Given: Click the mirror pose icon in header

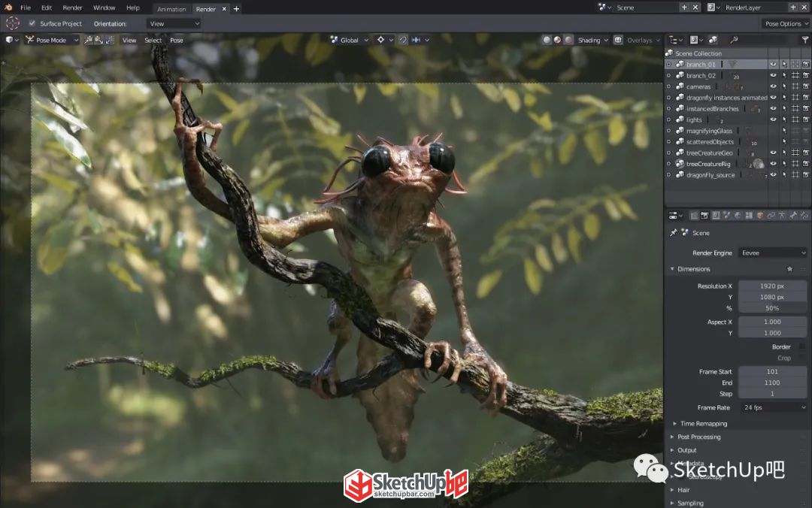Looking at the screenshot, I should pos(110,40).
